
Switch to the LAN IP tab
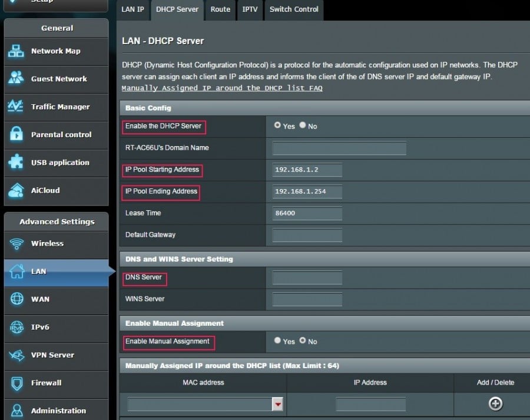pyautogui.click(x=132, y=9)
